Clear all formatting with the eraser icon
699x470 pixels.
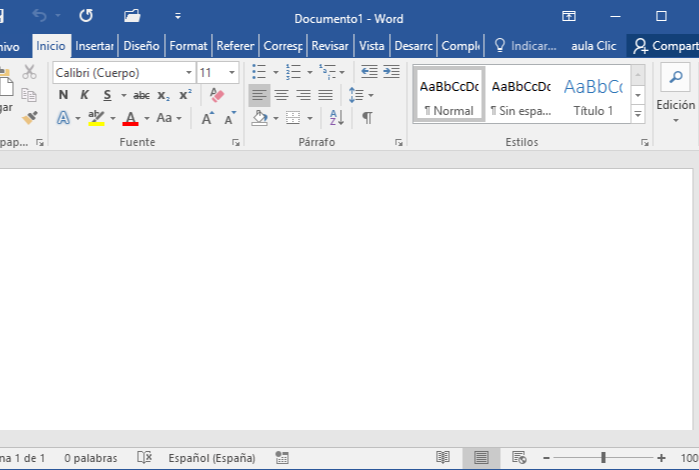click(x=217, y=95)
